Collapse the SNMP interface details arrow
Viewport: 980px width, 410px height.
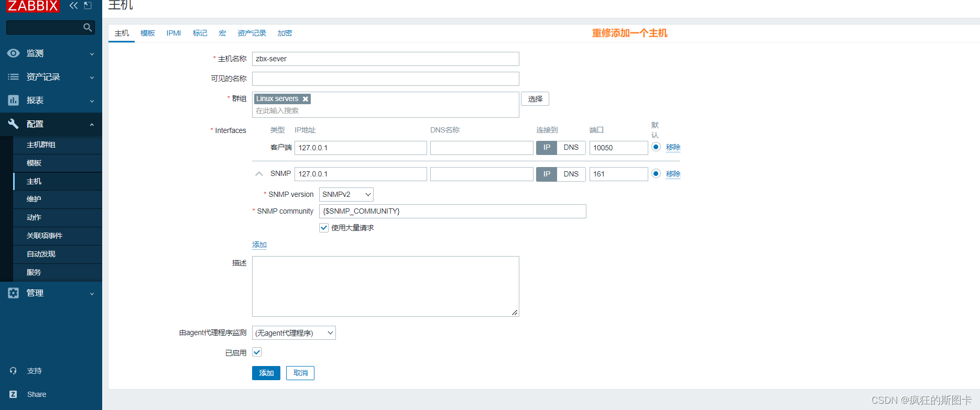click(x=259, y=174)
